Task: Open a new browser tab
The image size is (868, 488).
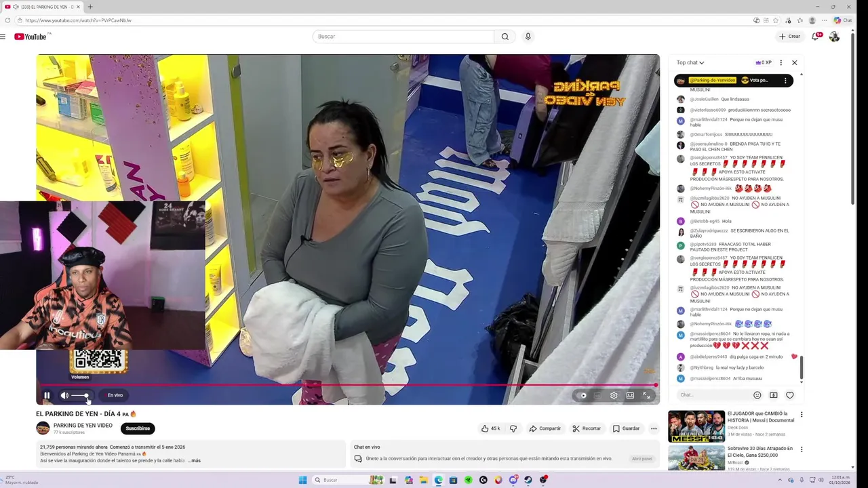Action: (x=90, y=7)
